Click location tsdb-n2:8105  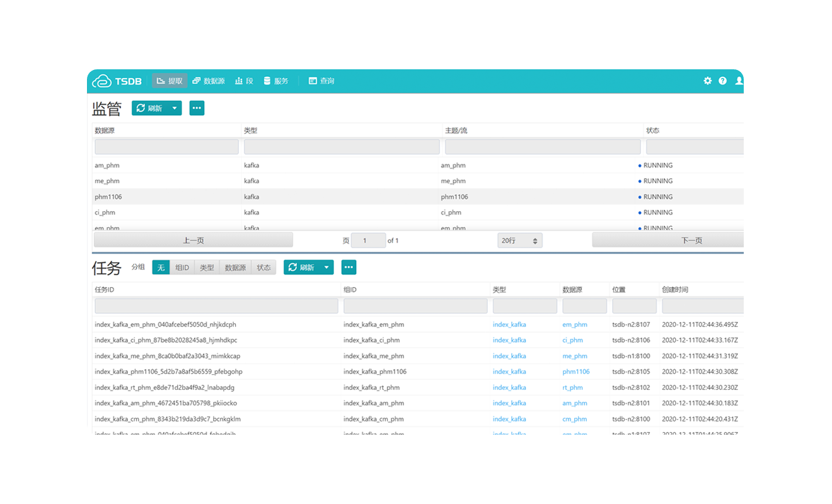(631, 372)
